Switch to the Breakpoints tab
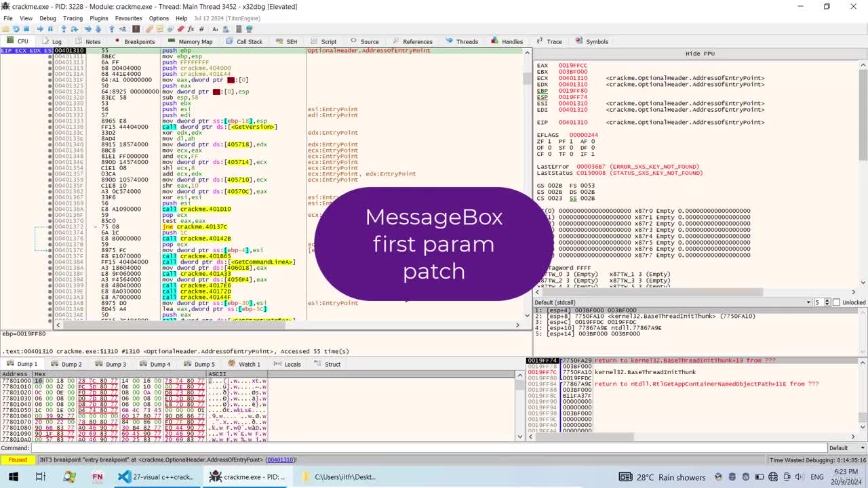The height and width of the screenshot is (488, 868). [x=135, y=41]
